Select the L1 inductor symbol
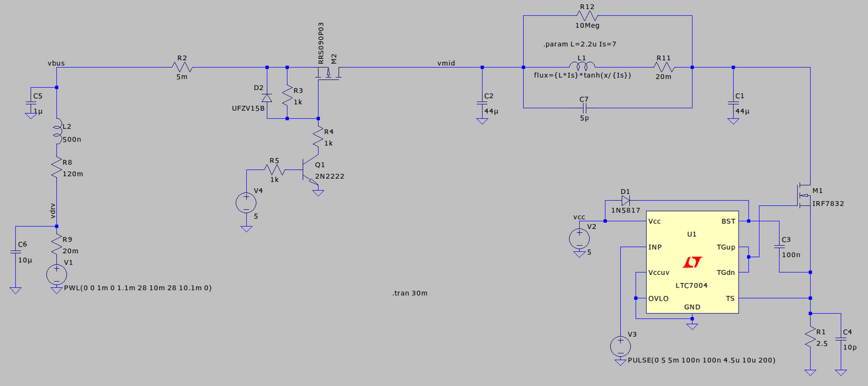This screenshot has width=868, height=386. [582, 66]
